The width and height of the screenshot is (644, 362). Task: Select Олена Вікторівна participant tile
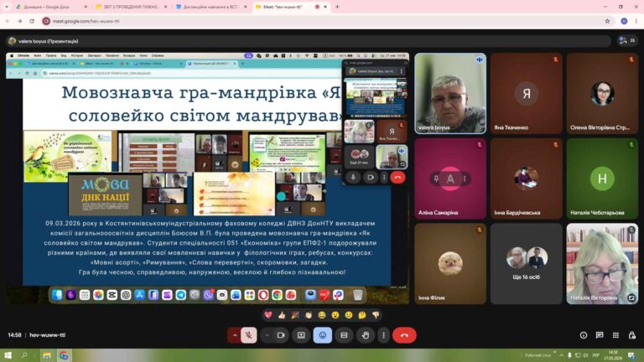pyautogui.click(x=602, y=93)
